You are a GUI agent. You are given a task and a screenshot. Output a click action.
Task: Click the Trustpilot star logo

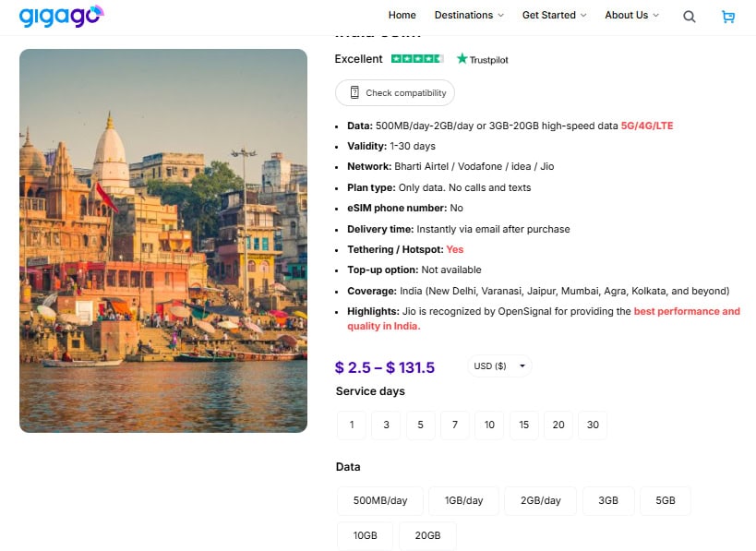click(x=482, y=59)
